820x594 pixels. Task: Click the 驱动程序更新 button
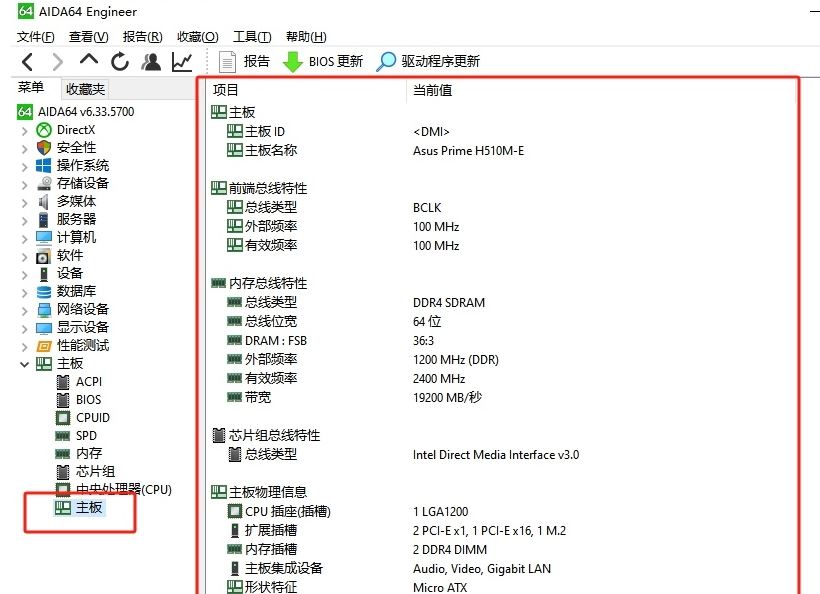coord(428,62)
